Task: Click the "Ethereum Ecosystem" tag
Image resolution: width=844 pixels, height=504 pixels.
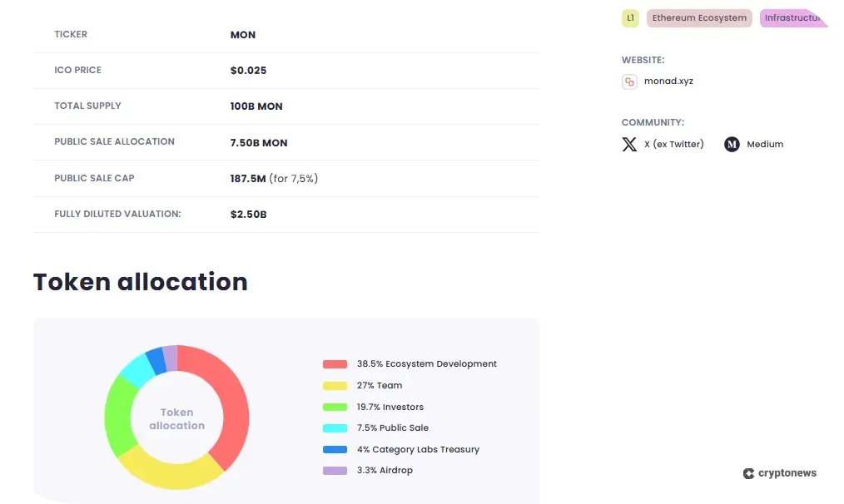Action: 699,17
